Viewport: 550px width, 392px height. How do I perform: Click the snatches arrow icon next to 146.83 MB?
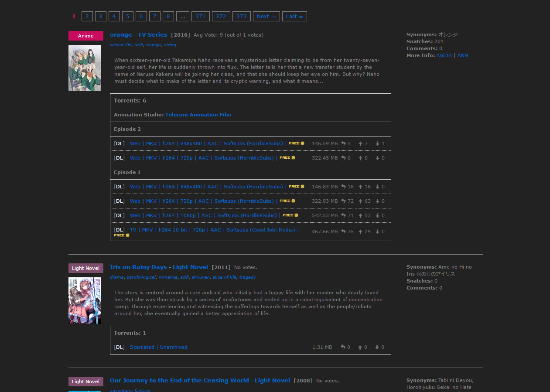point(344,187)
